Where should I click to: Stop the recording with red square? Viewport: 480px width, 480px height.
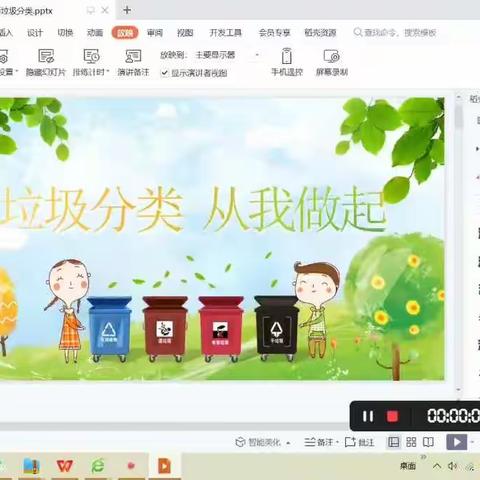pyautogui.click(x=392, y=416)
